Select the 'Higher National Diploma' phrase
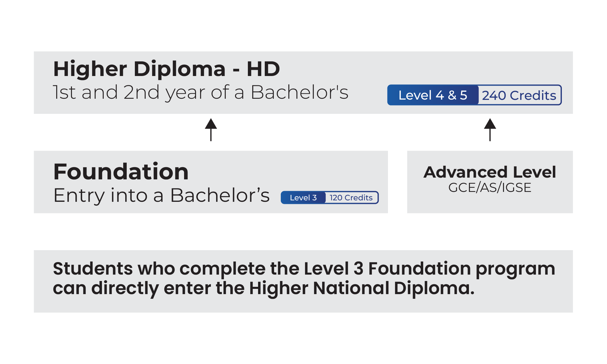Image resolution: width=607 pixels, height=364 pixels. click(362, 288)
